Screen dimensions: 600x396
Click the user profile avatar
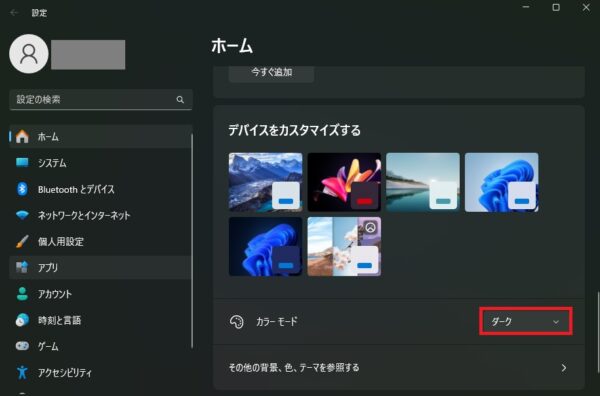coord(29,54)
